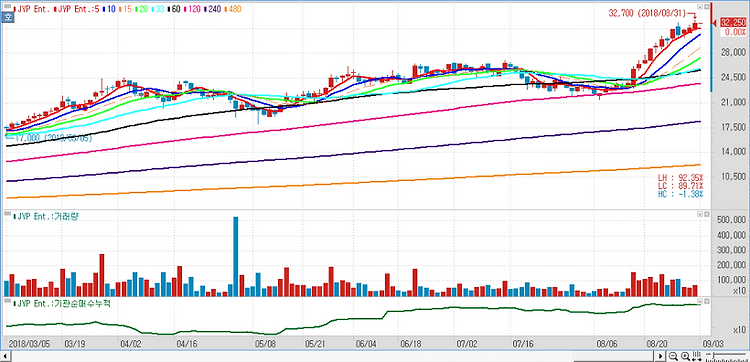Click the zoom in magnifier icon
The image size is (750, 362).
(x=685, y=356)
